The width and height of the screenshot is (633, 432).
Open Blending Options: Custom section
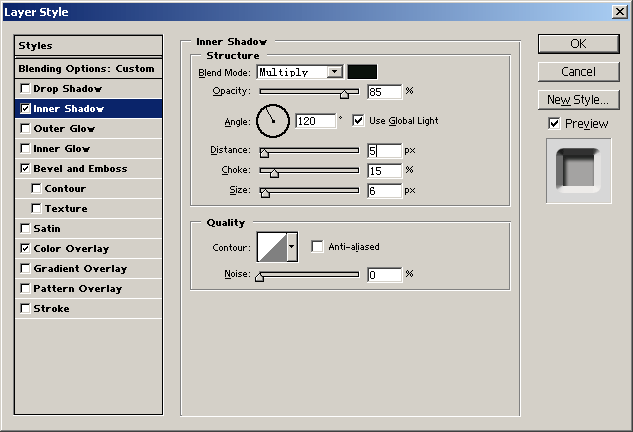[x=88, y=69]
